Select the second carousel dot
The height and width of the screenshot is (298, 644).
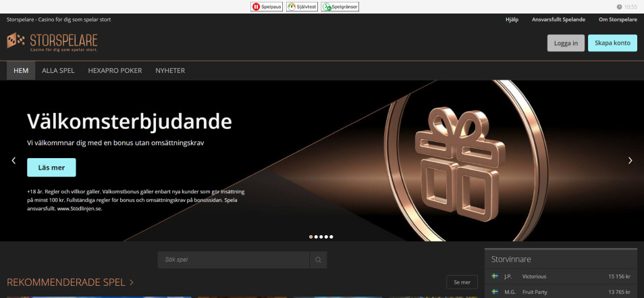(316, 237)
